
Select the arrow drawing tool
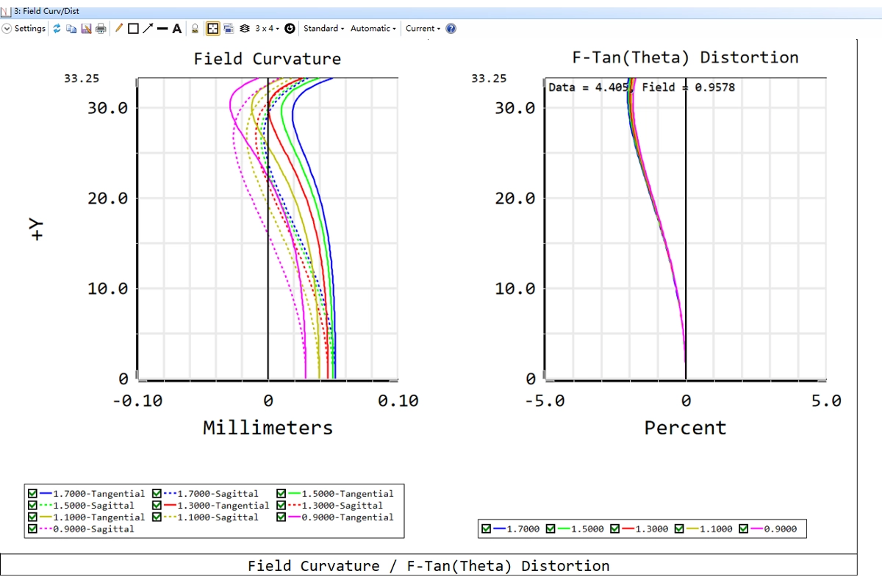(x=148, y=29)
